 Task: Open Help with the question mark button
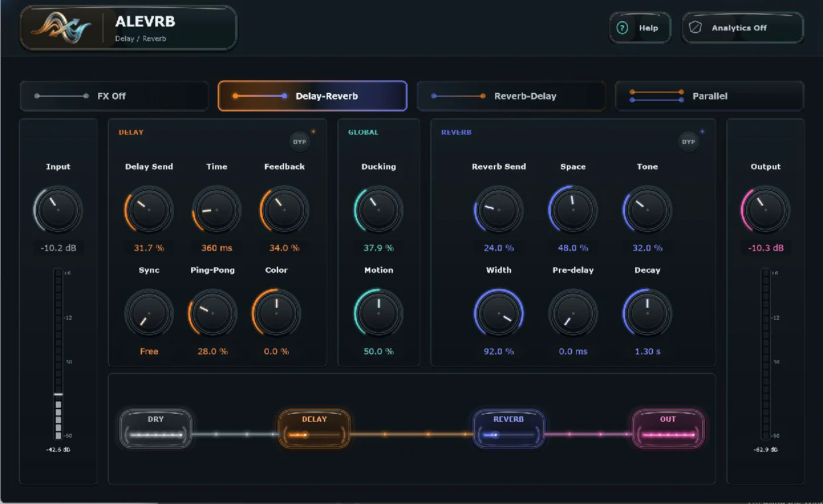point(640,28)
